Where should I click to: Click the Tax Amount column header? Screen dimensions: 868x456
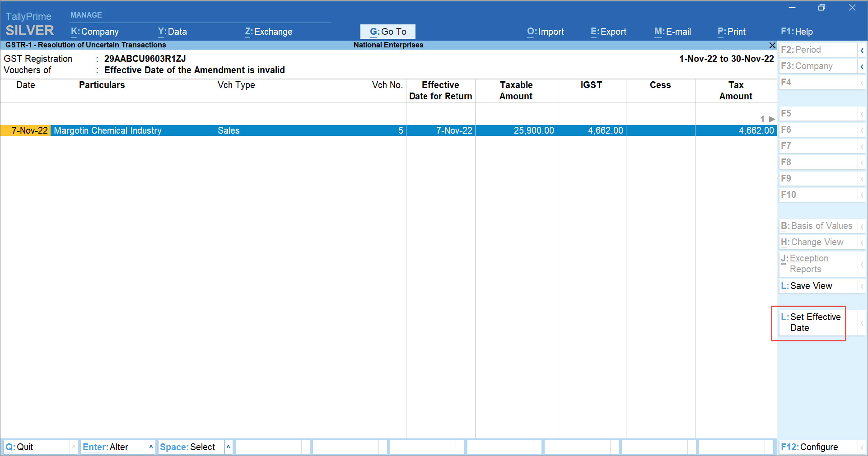click(736, 91)
